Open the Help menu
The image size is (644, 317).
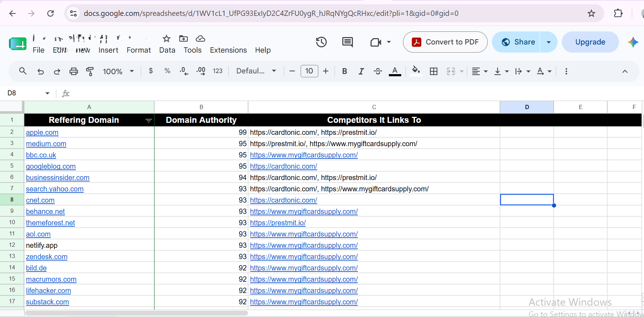coord(263,50)
